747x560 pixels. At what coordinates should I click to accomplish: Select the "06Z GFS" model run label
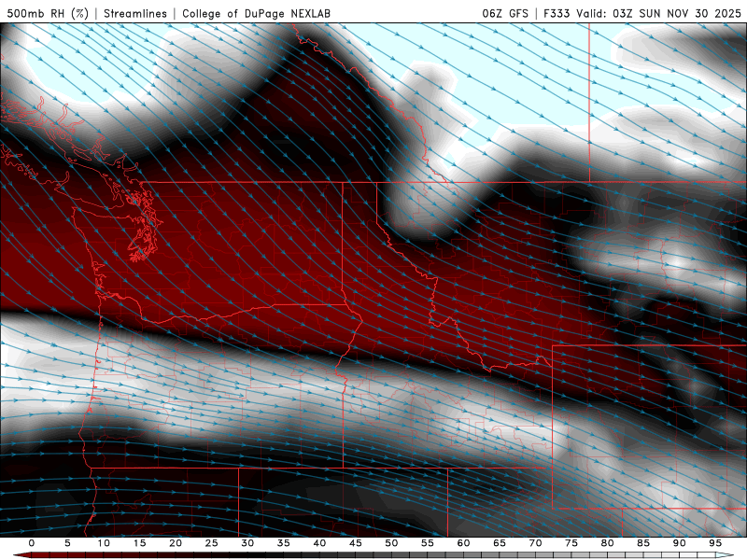(505, 13)
